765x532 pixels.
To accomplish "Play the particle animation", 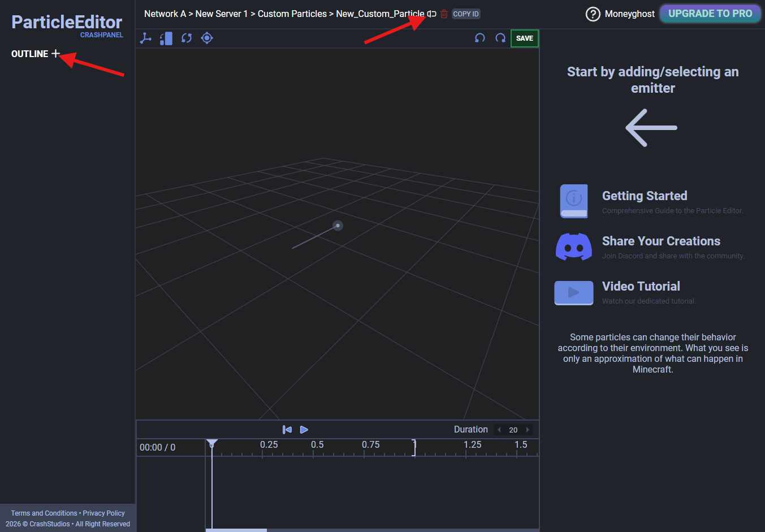I will click(304, 430).
